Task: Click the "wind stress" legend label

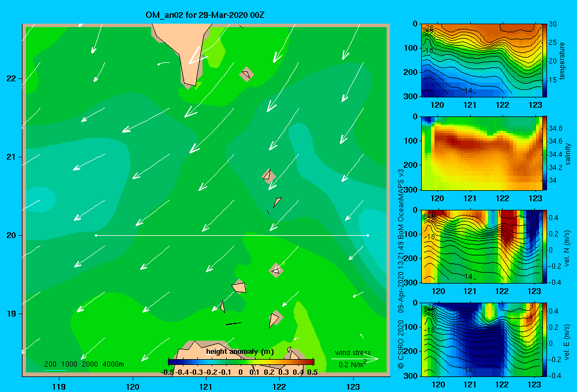Action: [x=353, y=353]
